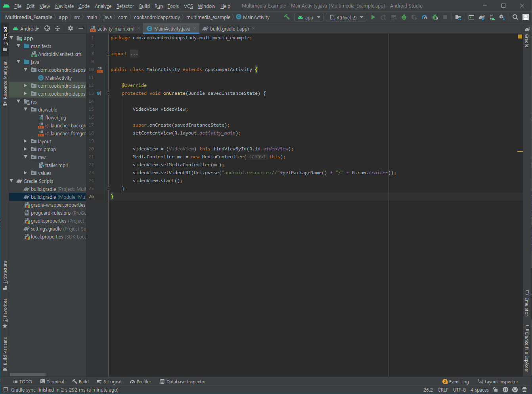Click Collapse All icon in Project panel
Image resolution: width=532 pixels, height=394 pixels.
(57, 28)
